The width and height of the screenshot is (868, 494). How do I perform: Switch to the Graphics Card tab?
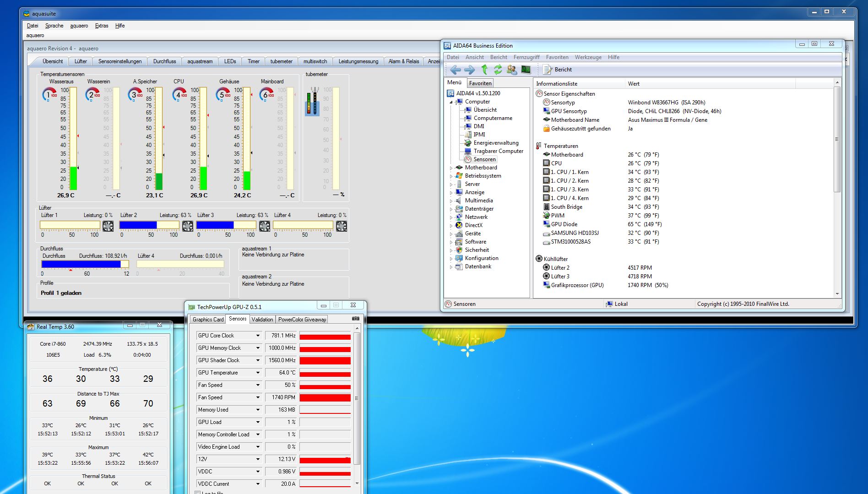pyautogui.click(x=208, y=320)
